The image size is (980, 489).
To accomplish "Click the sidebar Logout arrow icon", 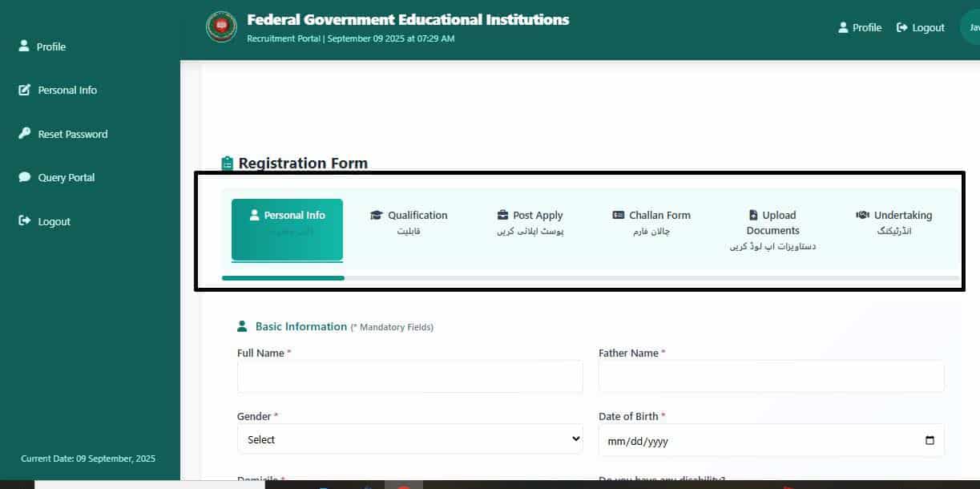I will 24,221.
